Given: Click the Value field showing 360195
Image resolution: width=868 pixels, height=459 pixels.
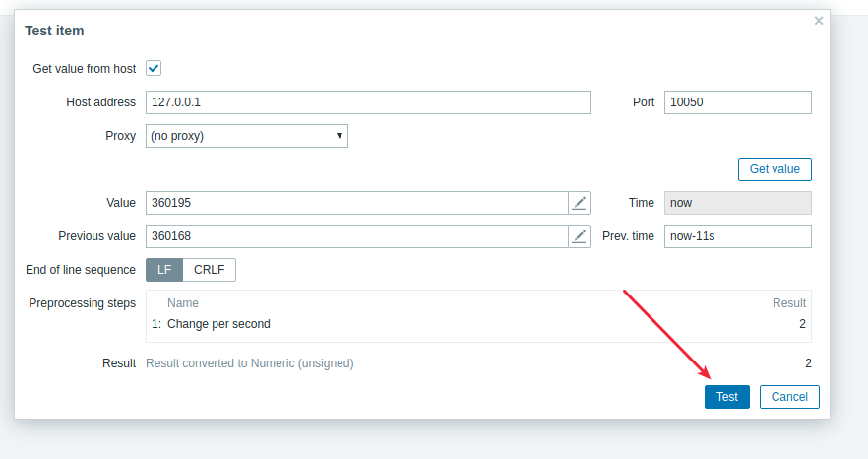Looking at the screenshot, I should (x=357, y=203).
